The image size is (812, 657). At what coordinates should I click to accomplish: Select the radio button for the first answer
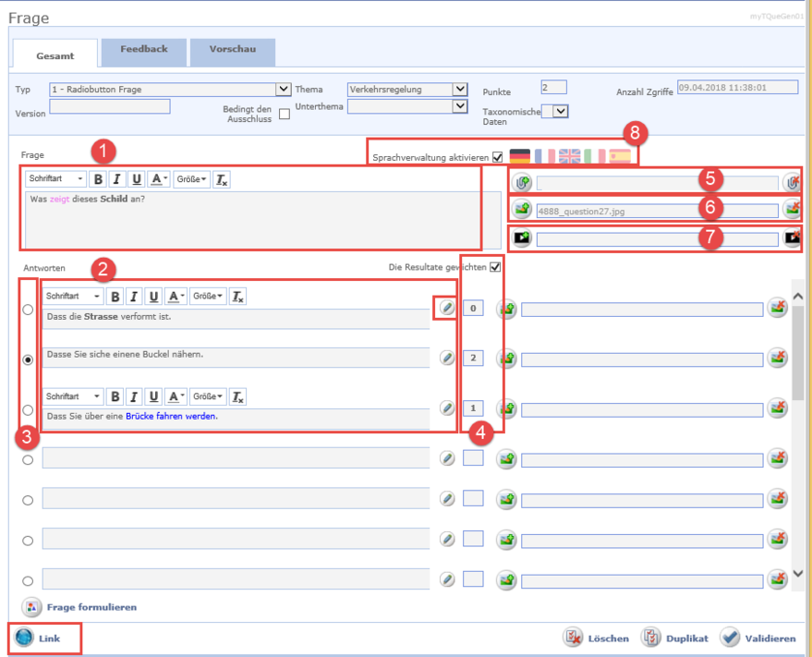[28, 310]
